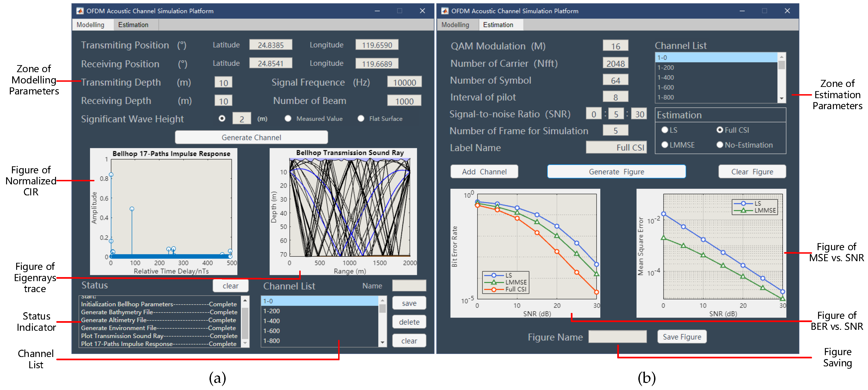Select LMMSE estimation method
The height and width of the screenshot is (390, 868).
click(x=665, y=145)
